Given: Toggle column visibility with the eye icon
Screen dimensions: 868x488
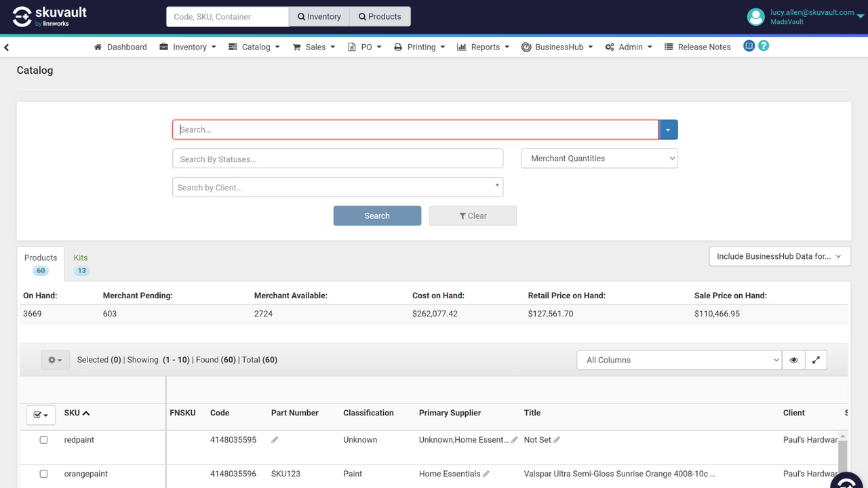Looking at the screenshot, I should pyautogui.click(x=793, y=360).
